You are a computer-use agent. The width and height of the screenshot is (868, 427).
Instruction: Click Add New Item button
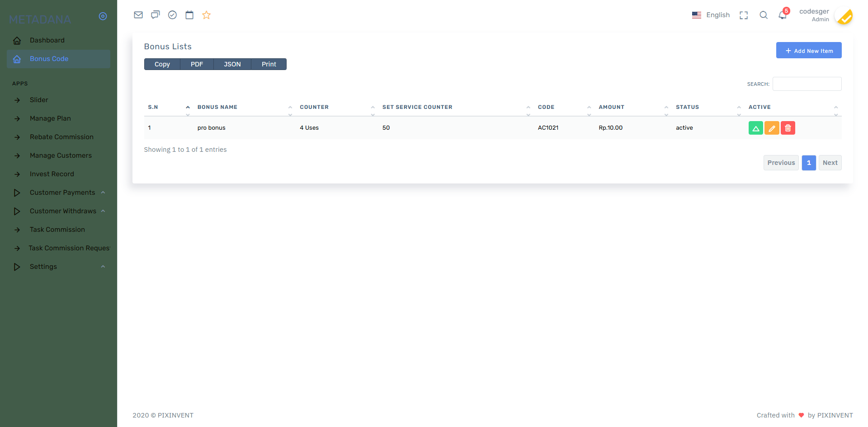809,50
